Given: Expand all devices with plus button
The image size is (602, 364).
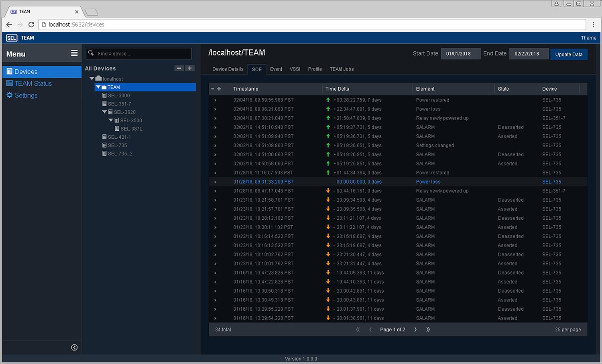Looking at the screenshot, I should (190, 68).
